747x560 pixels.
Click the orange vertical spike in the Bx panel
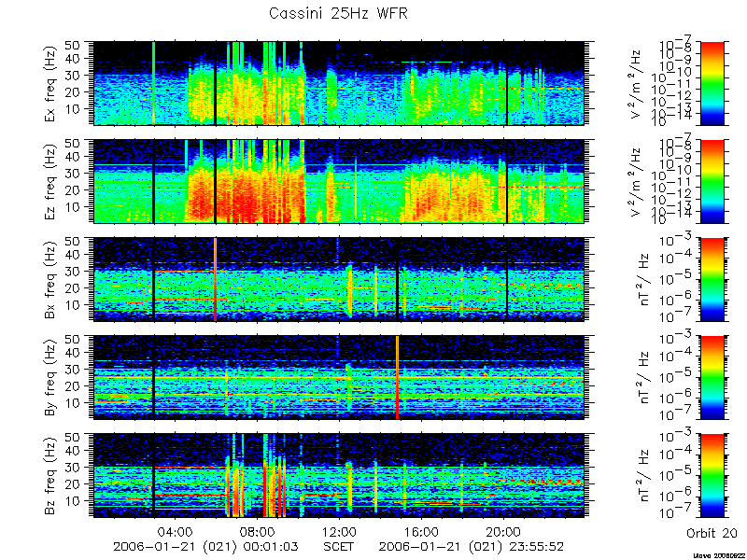tap(216, 279)
